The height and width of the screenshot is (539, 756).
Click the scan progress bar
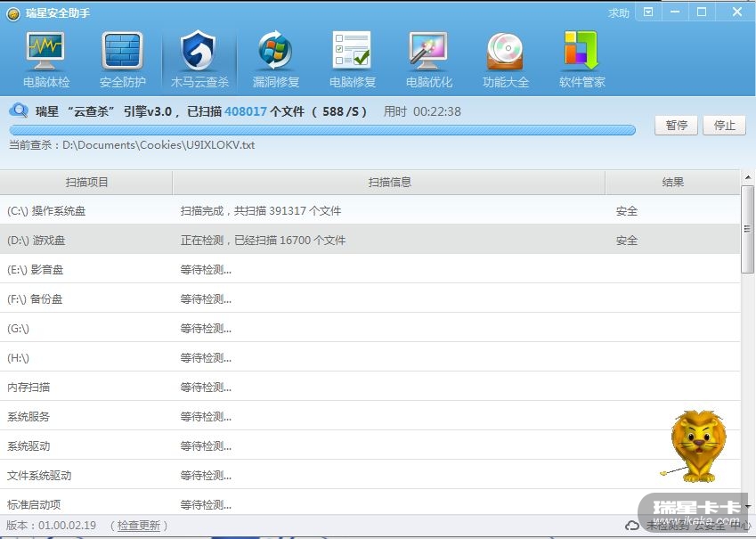322,129
